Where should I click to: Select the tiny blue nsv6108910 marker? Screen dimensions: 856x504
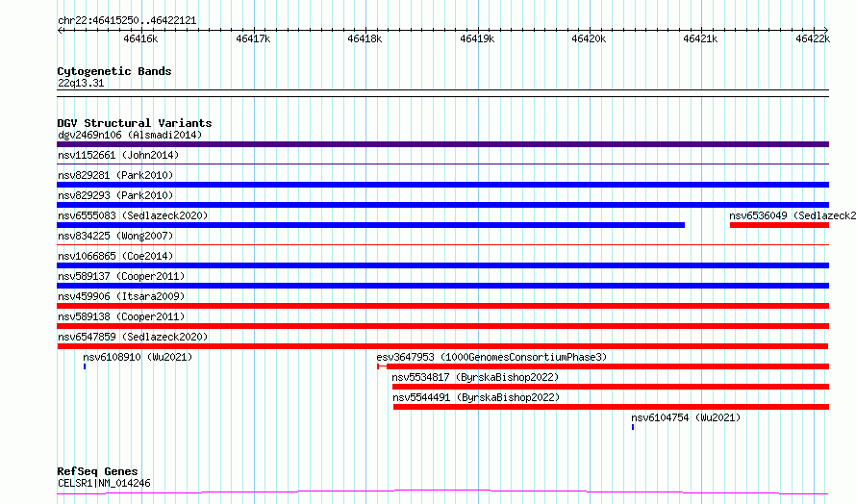click(x=85, y=366)
